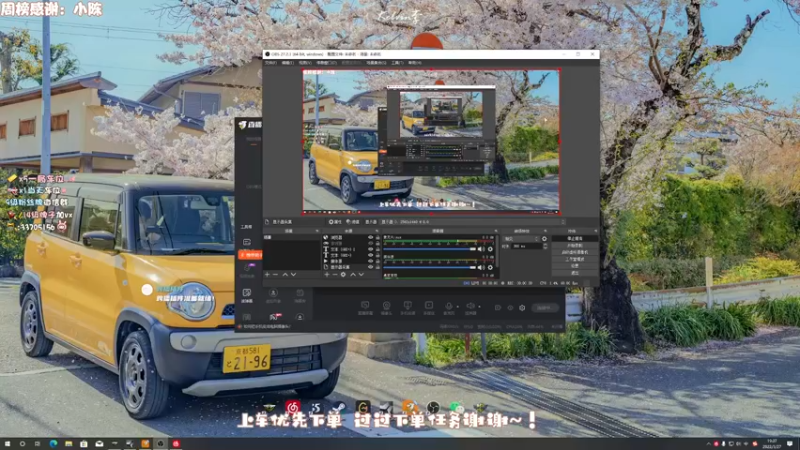Lock the Media Source

tap(378, 261)
